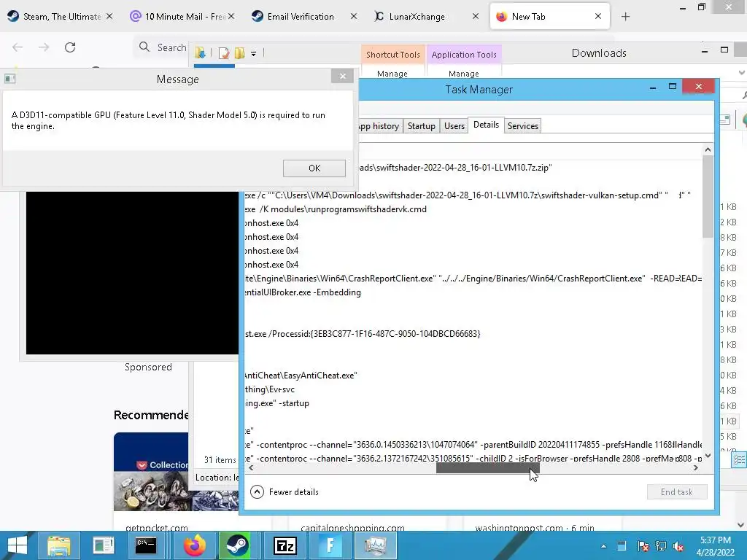Image resolution: width=747 pixels, height=560 pixels.
Task: Click the Firefox forward arrow
Action: point(44,47)
